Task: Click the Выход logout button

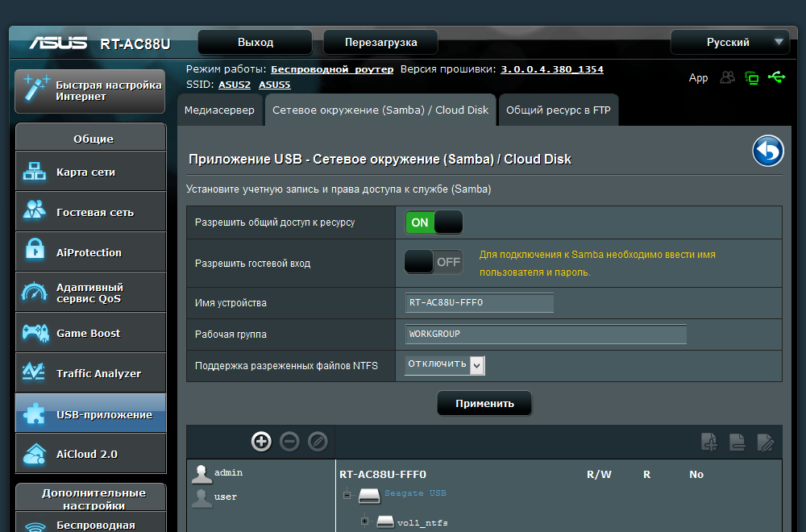Action: click(x=256, y=42)
